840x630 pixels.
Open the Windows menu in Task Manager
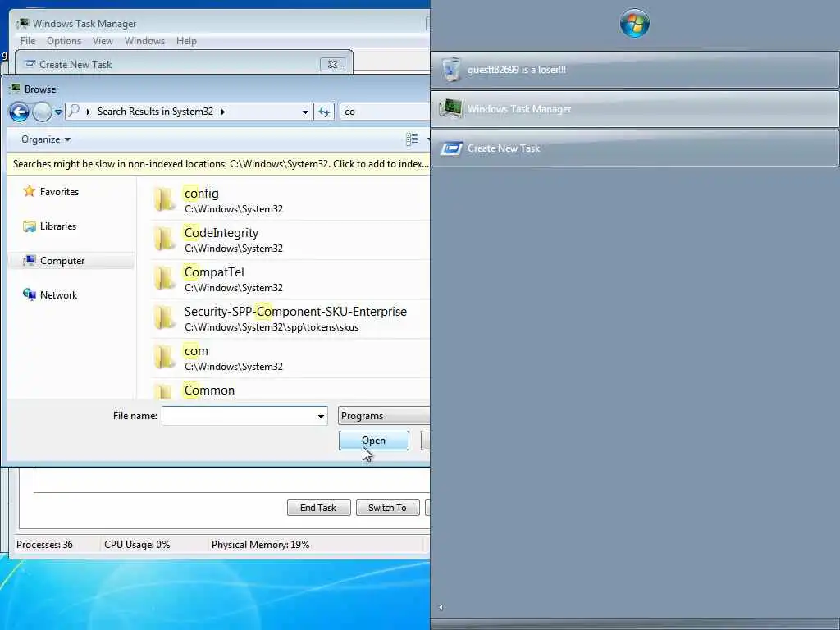144,41
